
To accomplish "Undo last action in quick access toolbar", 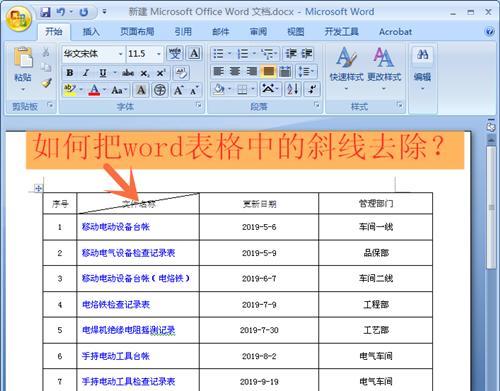I will pos(61,12).
